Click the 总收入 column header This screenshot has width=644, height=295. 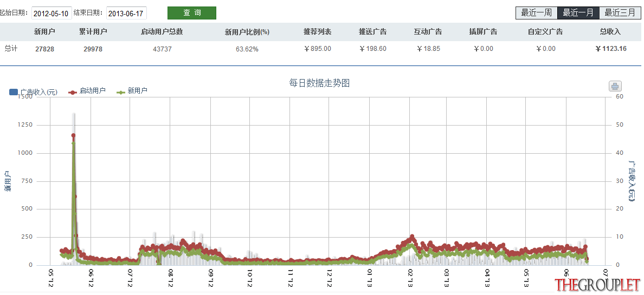coord(610,31)
